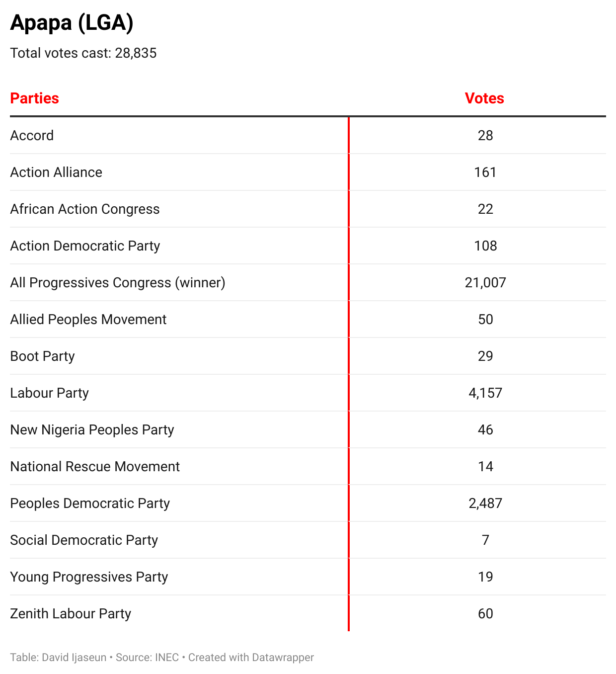Select Zenith Labour Party row label
Image resolution: width=616 pixels, height=674 pixels.
click(x=71, y=614)
